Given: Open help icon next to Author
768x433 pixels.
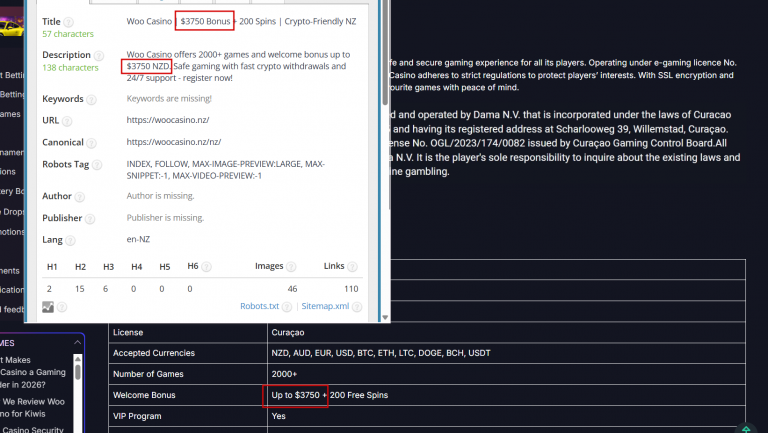Looking at the screenshot, I should pos(79,196).
